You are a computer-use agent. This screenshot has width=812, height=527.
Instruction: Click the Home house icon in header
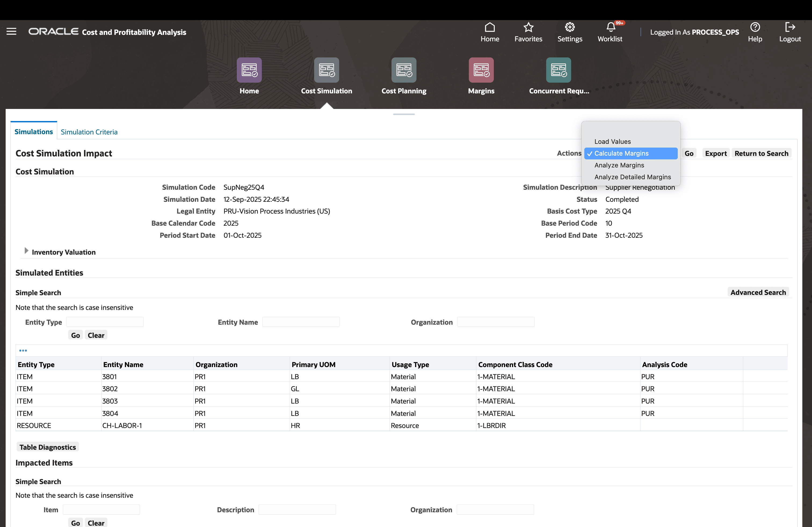coord(490,27)
